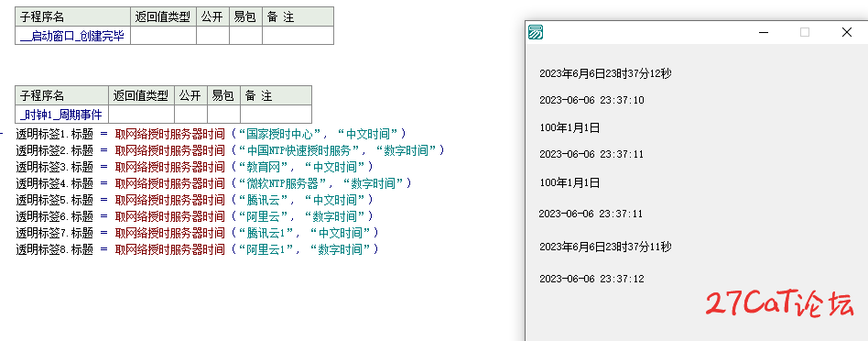Click the 返回值类型 cell for _时钟1_周期事件
This screenshot has width=868, height=341.
(141, 115)
